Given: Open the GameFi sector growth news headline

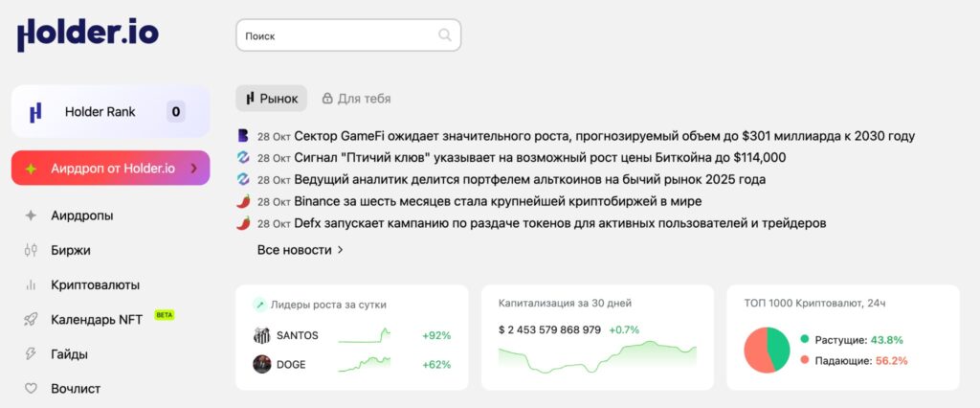Looking at the screenshot, I should coord(604,136).
